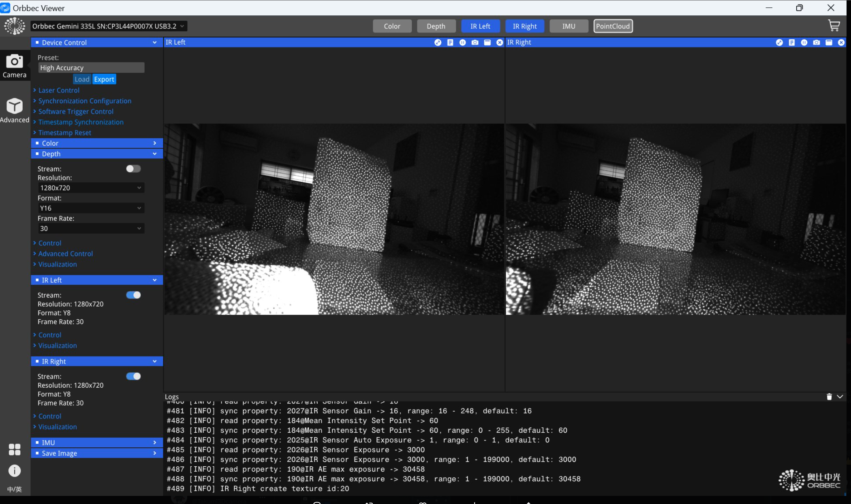
Task: Expand the Laser Control section
Action: pos(59,90)
